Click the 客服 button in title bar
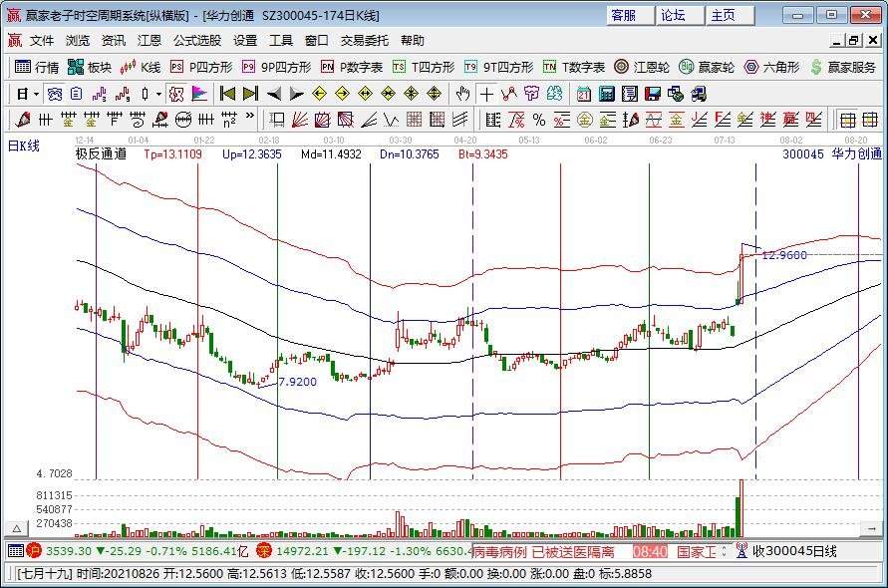 point(625,15)
